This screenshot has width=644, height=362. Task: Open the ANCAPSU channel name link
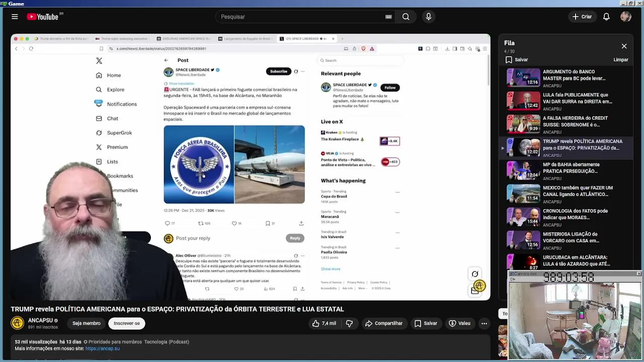tap(40, 320)
